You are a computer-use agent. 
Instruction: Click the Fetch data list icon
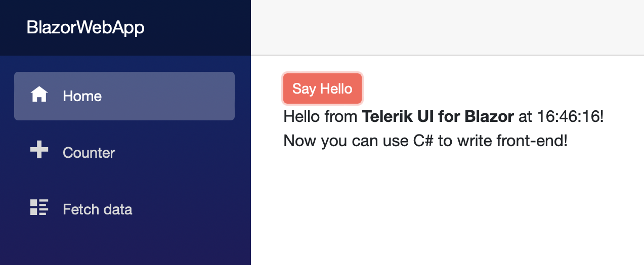point(39,207)
